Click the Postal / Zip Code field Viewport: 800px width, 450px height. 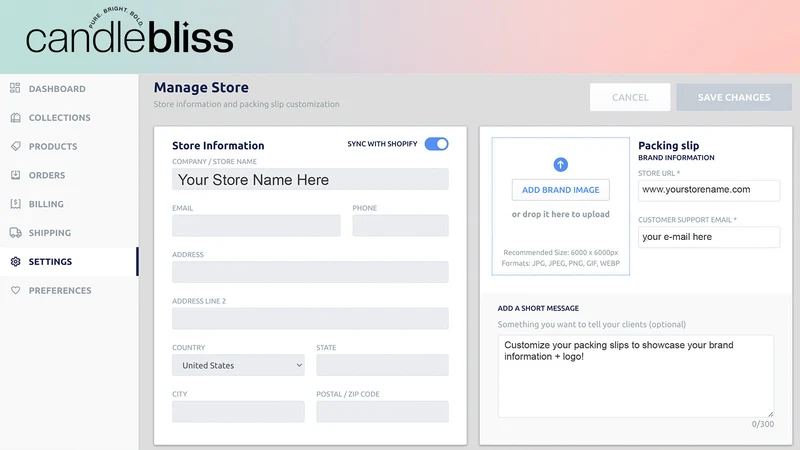382,412
